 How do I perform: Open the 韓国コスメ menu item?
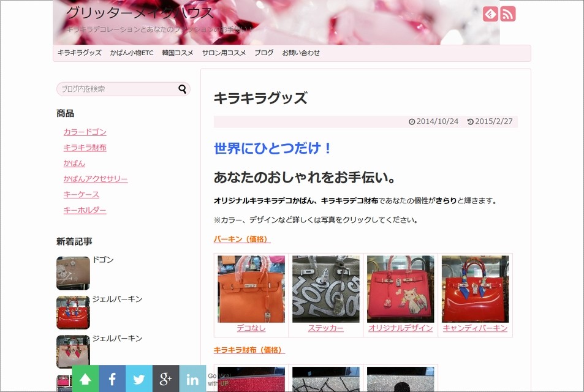[x=178, y=53]
